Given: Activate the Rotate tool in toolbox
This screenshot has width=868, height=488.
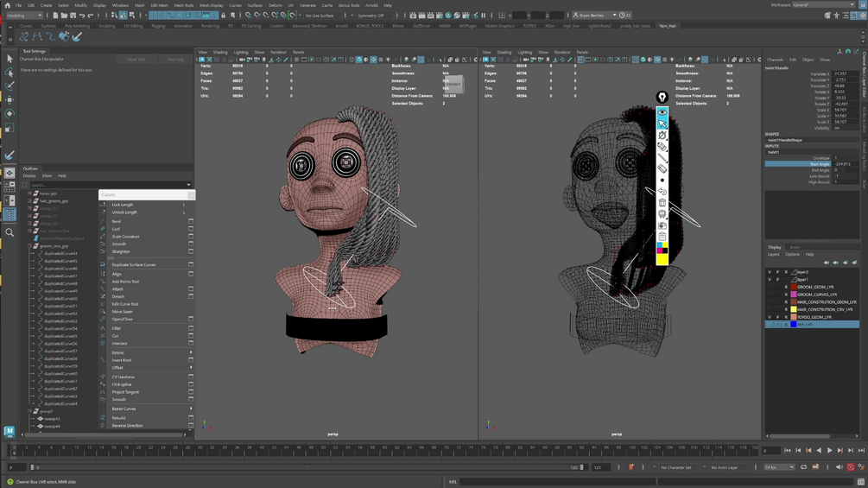Looking at the screenshot, I should coord(10,113).
